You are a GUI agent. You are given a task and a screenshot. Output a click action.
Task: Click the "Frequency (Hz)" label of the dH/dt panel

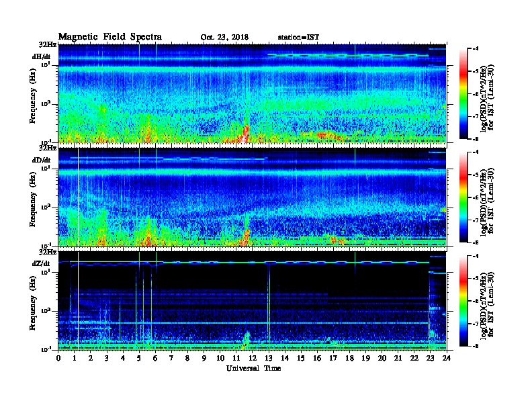click(x=32, y=96)
